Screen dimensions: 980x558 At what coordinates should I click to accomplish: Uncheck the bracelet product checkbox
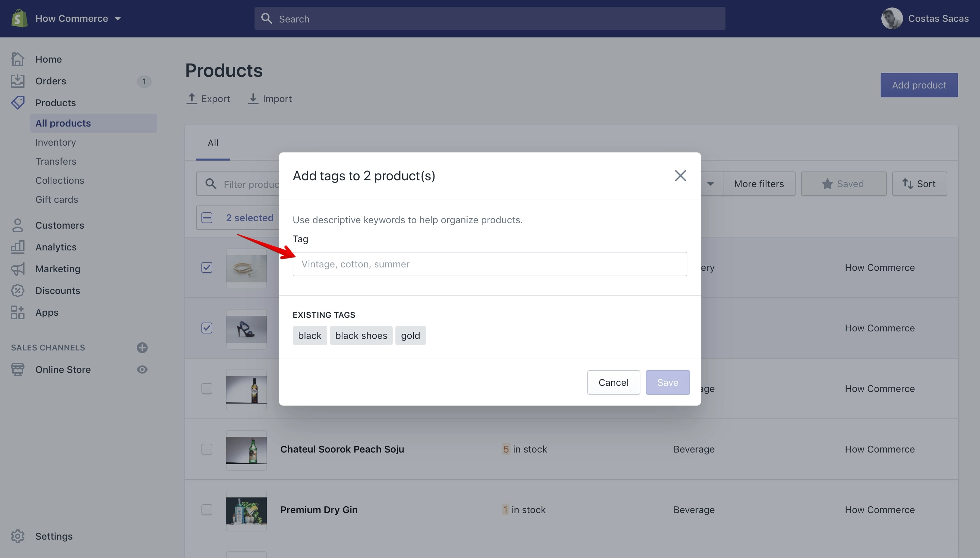(207, 267)
